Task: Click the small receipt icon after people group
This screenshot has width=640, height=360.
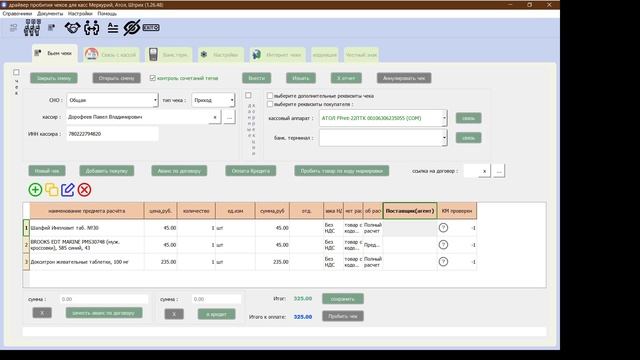Action: (51, 28)
